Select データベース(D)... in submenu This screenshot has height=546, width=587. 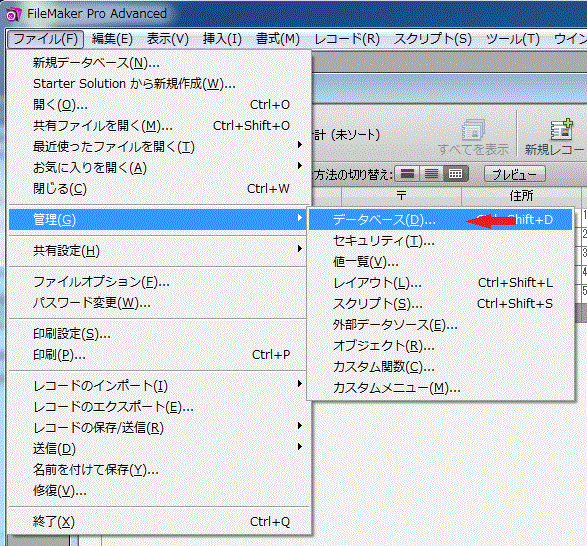coord(441,219)
